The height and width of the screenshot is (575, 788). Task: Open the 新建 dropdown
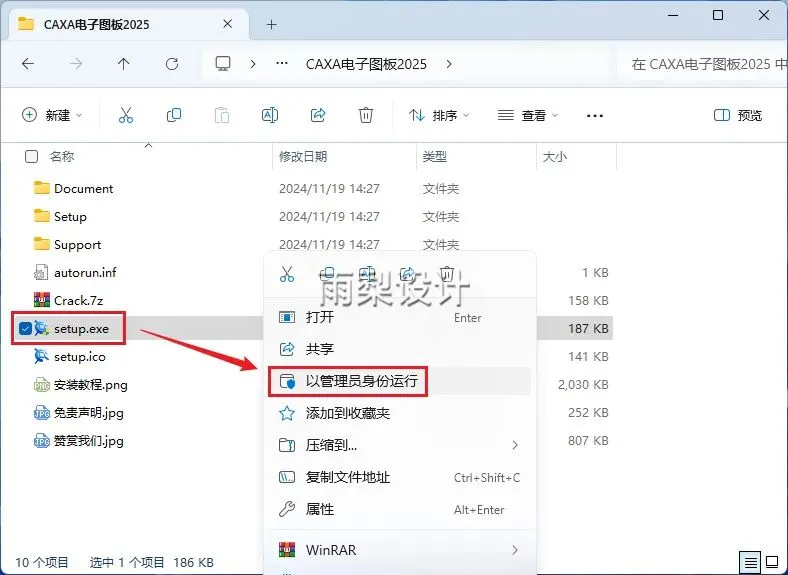[x=52, y=115]
